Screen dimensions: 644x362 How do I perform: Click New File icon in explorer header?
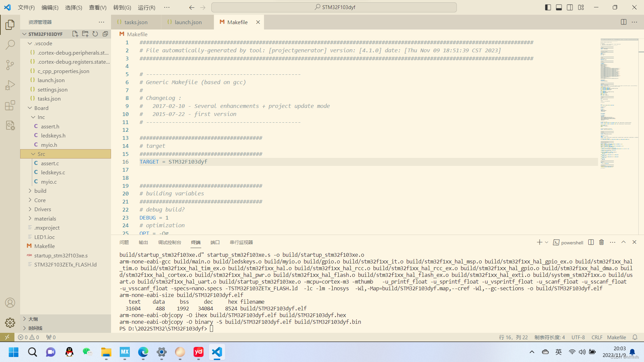pos(75,34)
